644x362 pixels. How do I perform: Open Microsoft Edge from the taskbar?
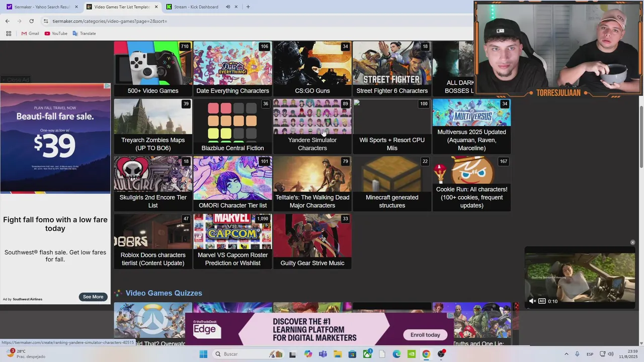click(x=396, y=354)
